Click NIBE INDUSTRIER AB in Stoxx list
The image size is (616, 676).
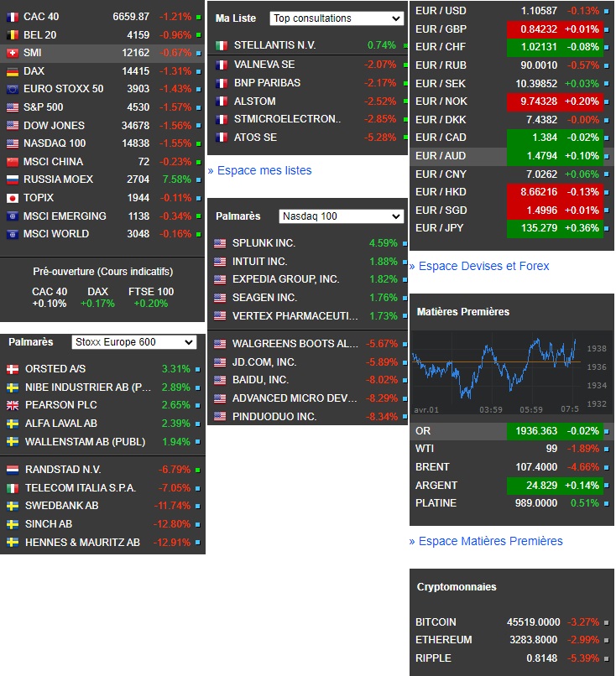(x=87, y=387)
